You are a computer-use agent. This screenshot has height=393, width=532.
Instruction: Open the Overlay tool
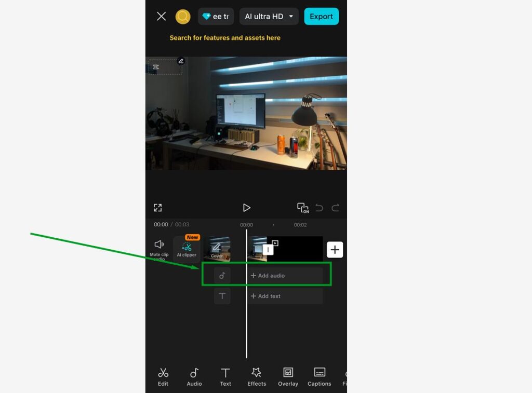pyautogui.click(x=288, y=377)
